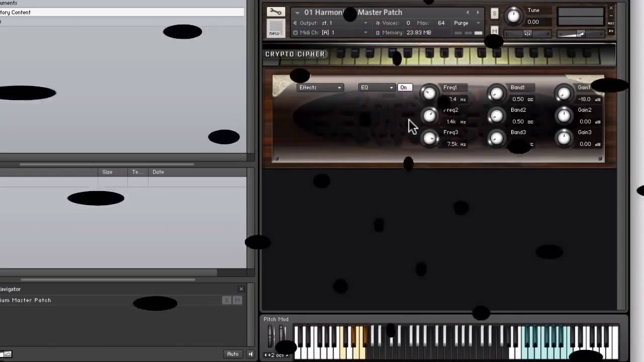The width and height of the screenshot is (644, 362).
Task: Open instrument edit mode with the wrench icon
Action: (276, 12)
